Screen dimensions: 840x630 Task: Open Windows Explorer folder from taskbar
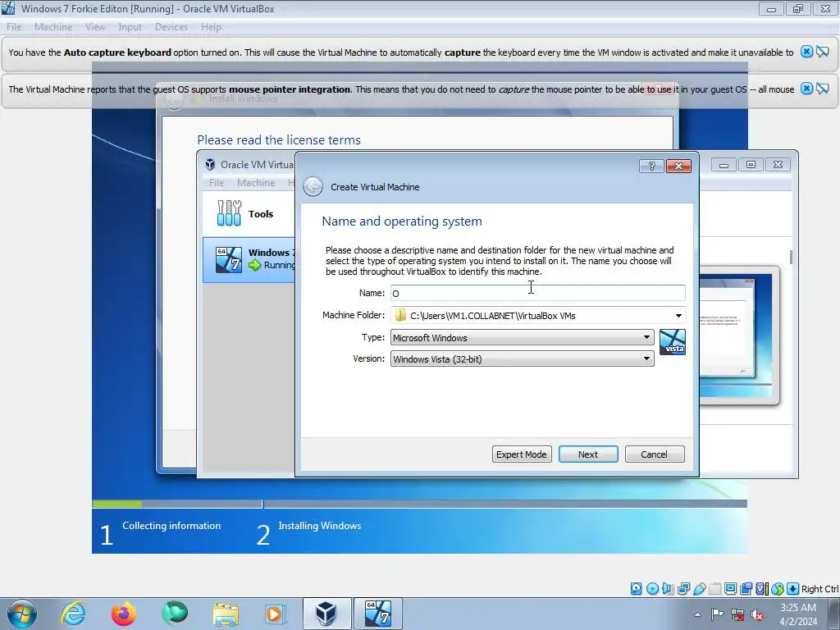(226, 614)
